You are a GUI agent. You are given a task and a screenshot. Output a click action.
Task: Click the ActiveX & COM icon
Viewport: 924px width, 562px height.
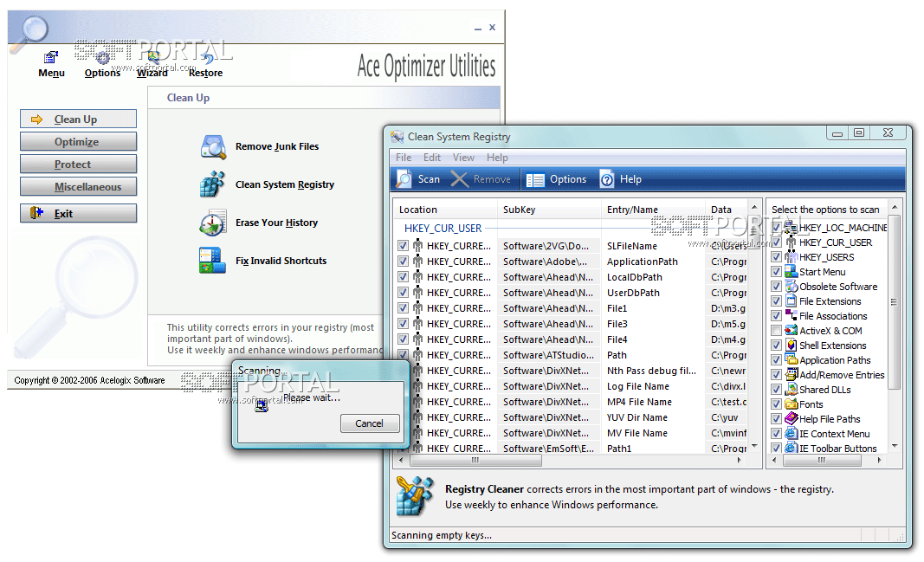pos(791,331)
